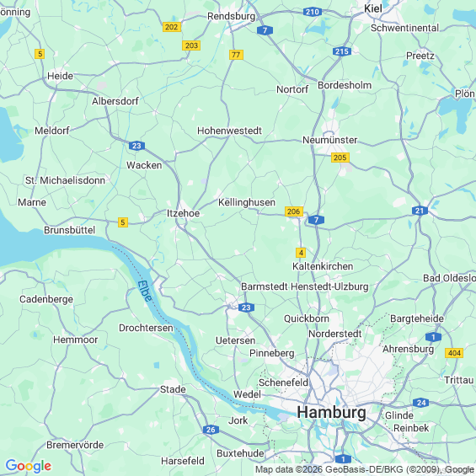Select the Stade town label
The height and width of the screenshot is (476, 476).
[173, 389]
